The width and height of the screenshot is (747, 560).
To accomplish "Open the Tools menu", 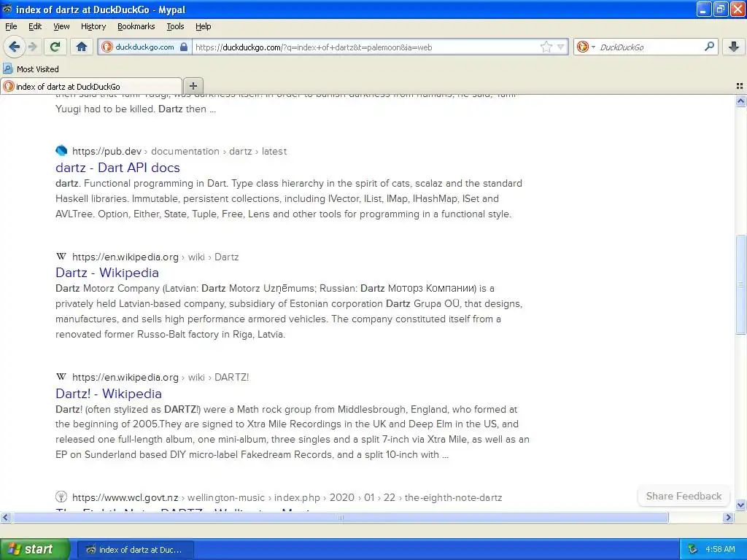I will tap(175, 26).
